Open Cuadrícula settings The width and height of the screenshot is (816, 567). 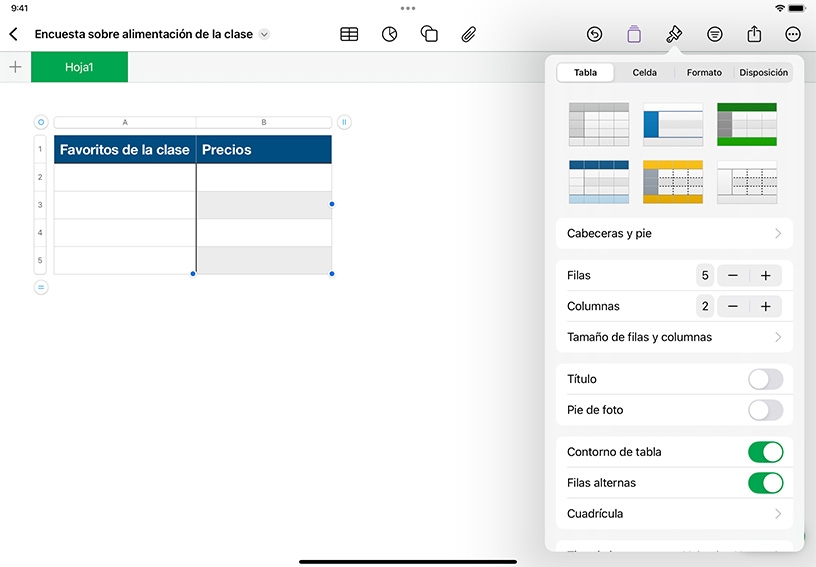(674, 513)
